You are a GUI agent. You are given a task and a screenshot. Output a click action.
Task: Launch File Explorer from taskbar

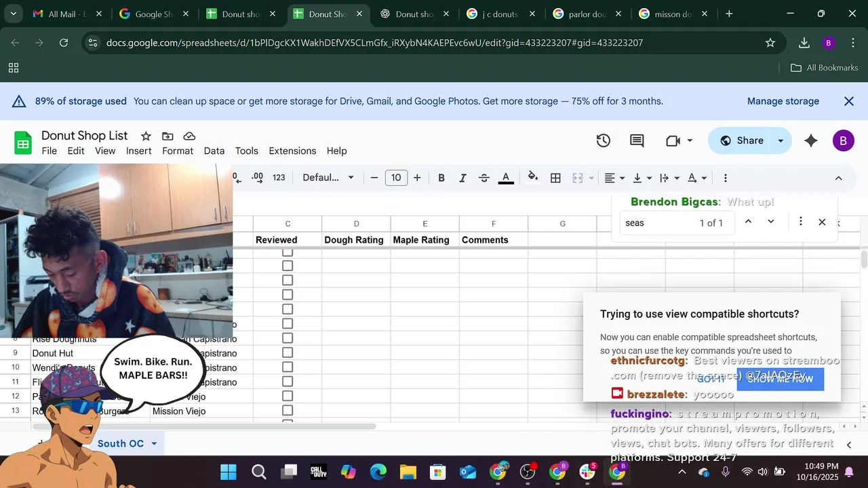coord(408,472)
